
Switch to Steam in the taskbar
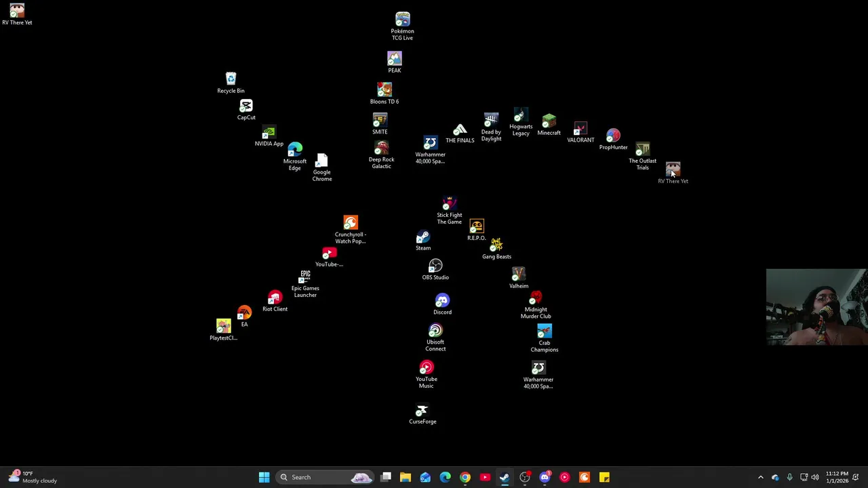pos(505,477)
